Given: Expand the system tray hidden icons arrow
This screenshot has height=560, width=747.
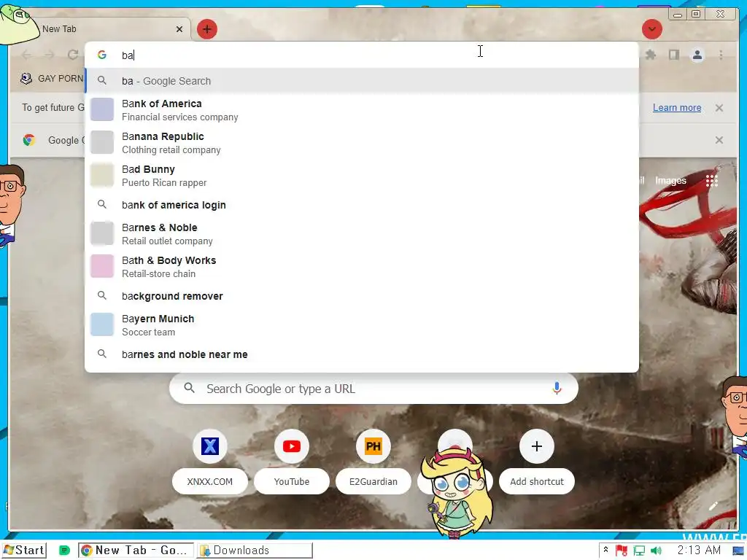Looking at the screenshot, I should 605,550.
